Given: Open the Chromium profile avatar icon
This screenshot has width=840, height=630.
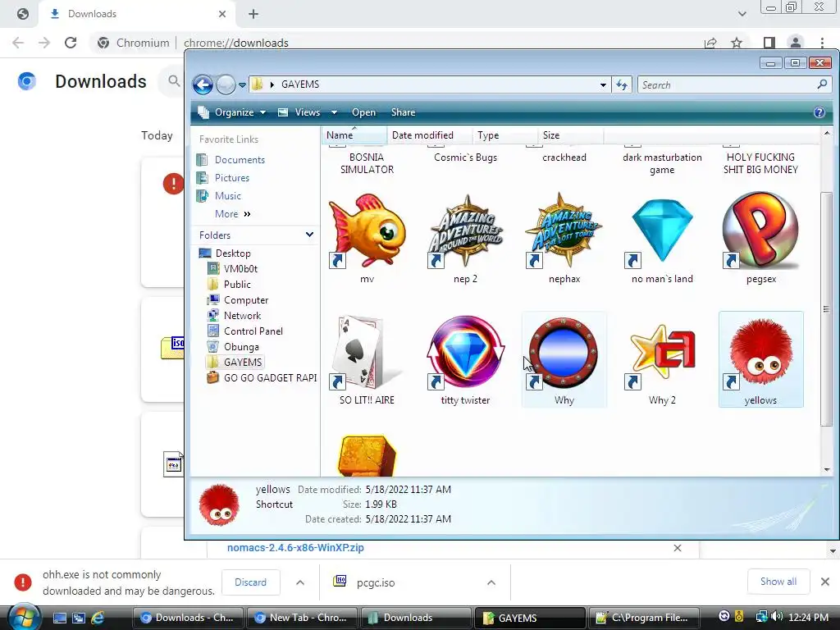Looking at the screenshot, I should click(796, 43).
